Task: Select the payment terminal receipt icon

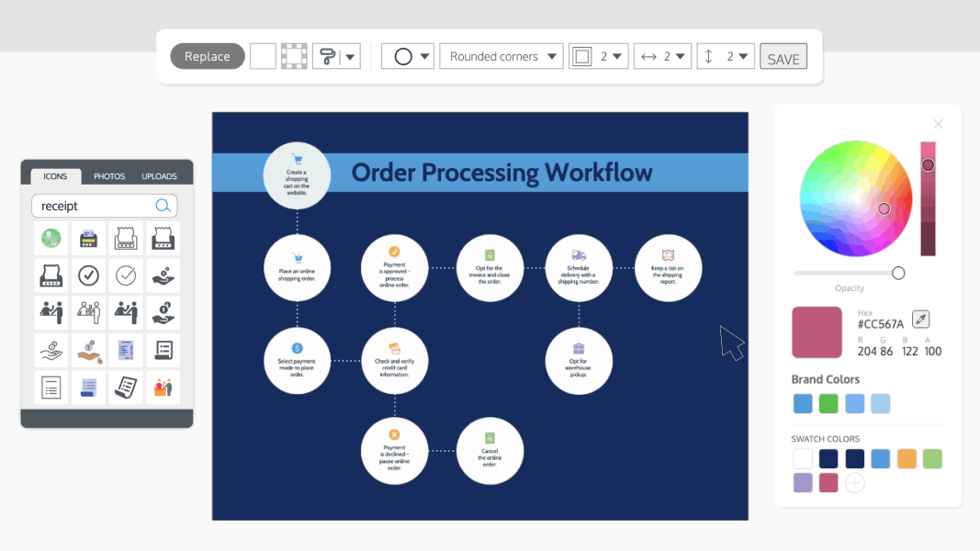Action: click(x=88, y=238)
